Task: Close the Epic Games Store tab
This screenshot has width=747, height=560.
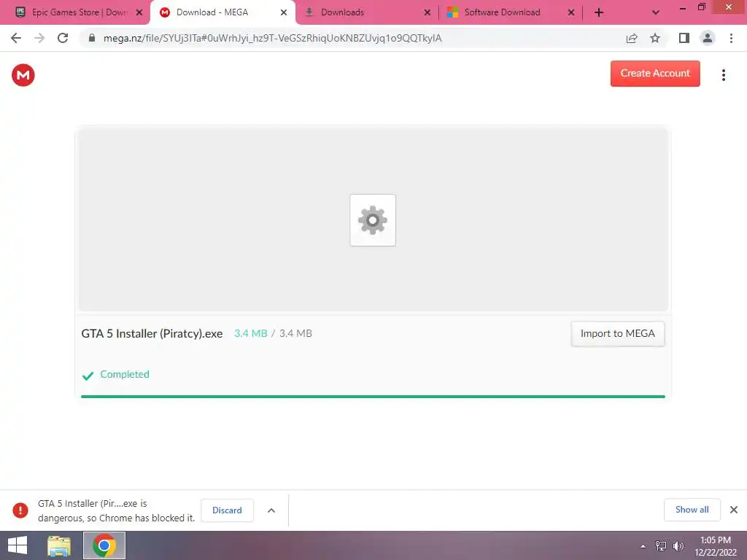Action: pos(139,12)
